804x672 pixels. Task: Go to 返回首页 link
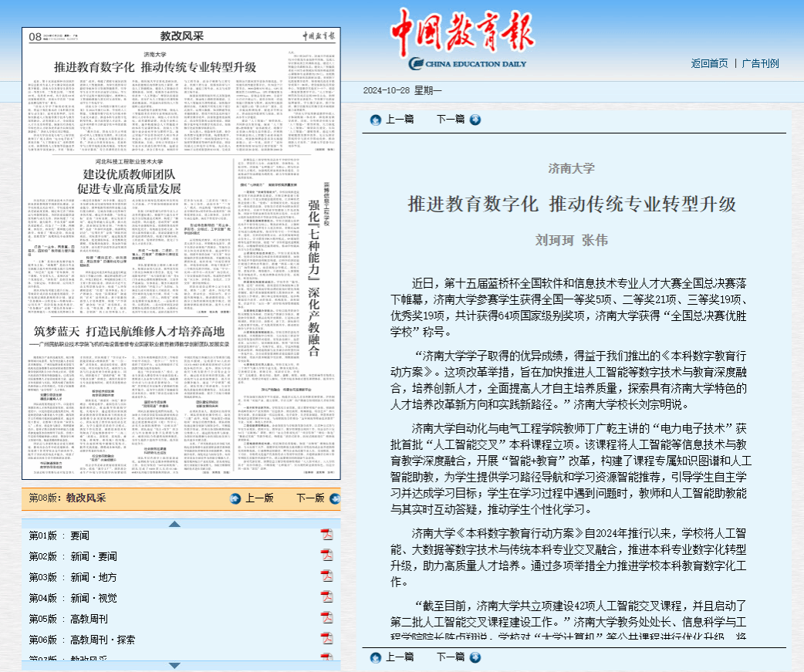pyautogui.click(x=709, y=63)
